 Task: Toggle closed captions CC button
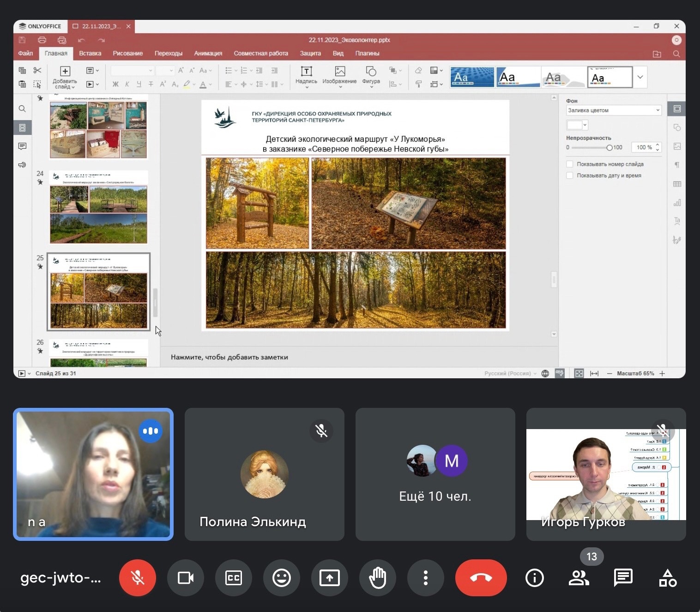click(x=234, y=578)
